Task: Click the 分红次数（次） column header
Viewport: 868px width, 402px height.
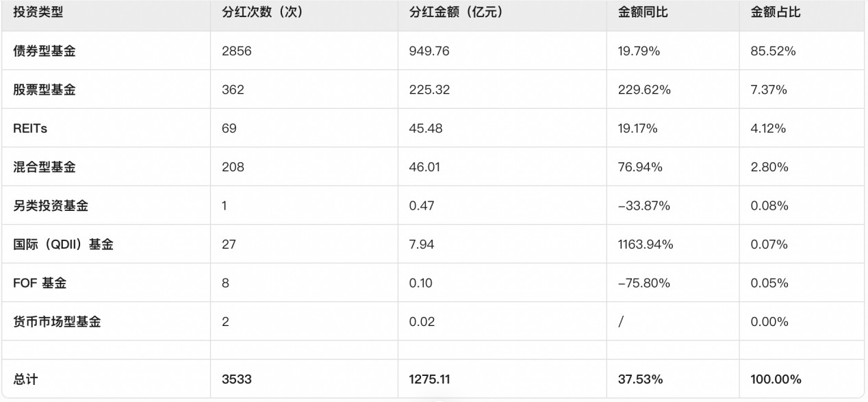Action: tap(263, 12)
